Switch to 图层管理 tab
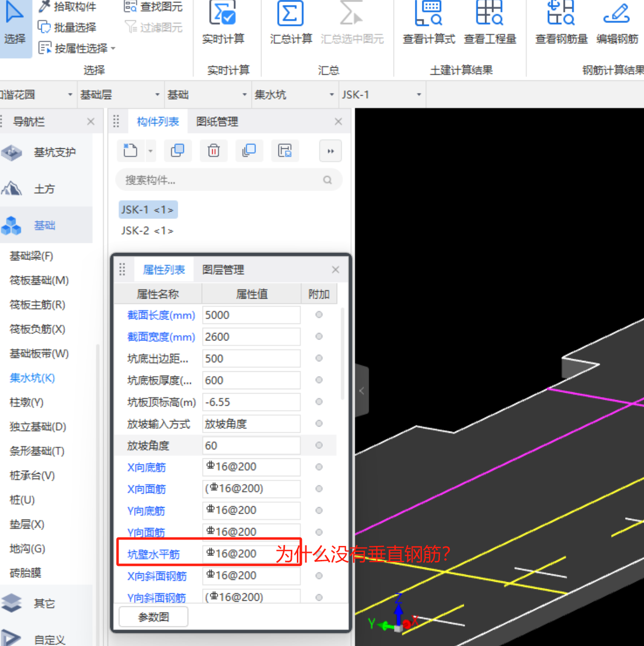Image resolution: width=644 pixels, height=646 pixels. point(223,270)
